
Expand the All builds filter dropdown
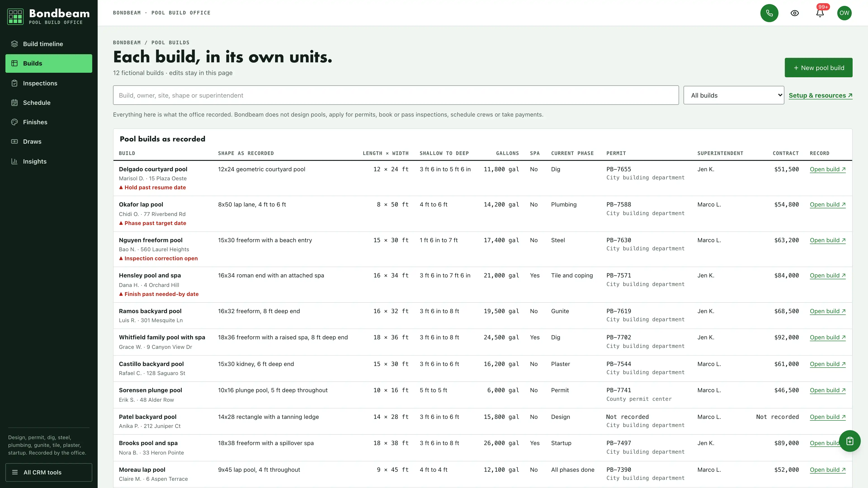click(734, 95)
